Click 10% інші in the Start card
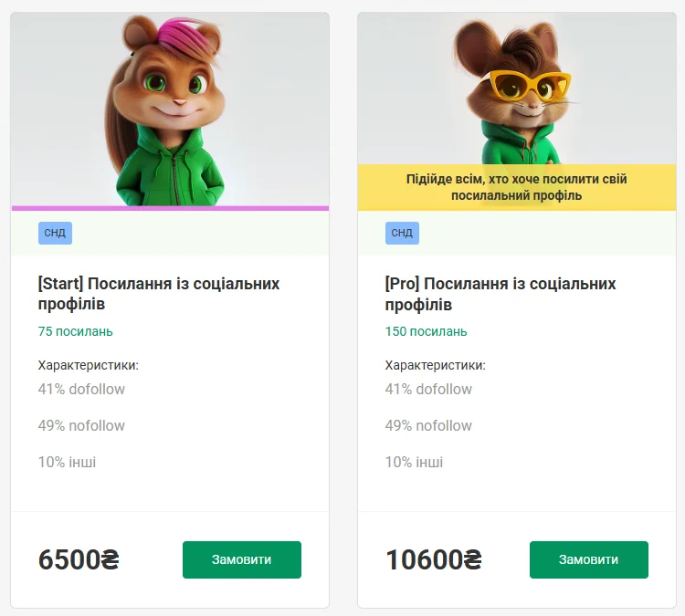This screenshot has width=685, height=616. (x=67, y=462)
